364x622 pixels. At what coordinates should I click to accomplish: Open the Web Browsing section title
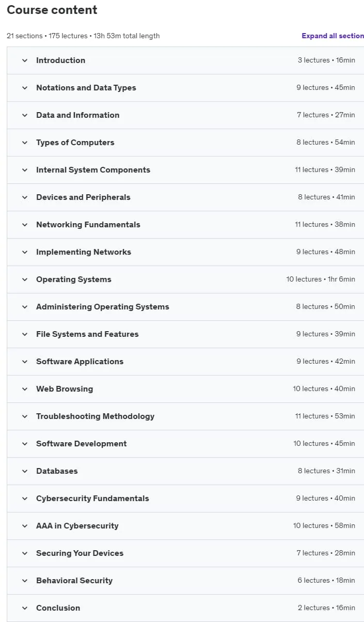65,389
